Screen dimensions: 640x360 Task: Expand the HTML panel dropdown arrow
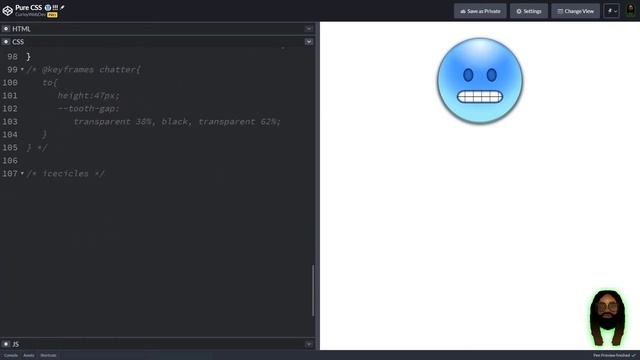click(309, 29)
